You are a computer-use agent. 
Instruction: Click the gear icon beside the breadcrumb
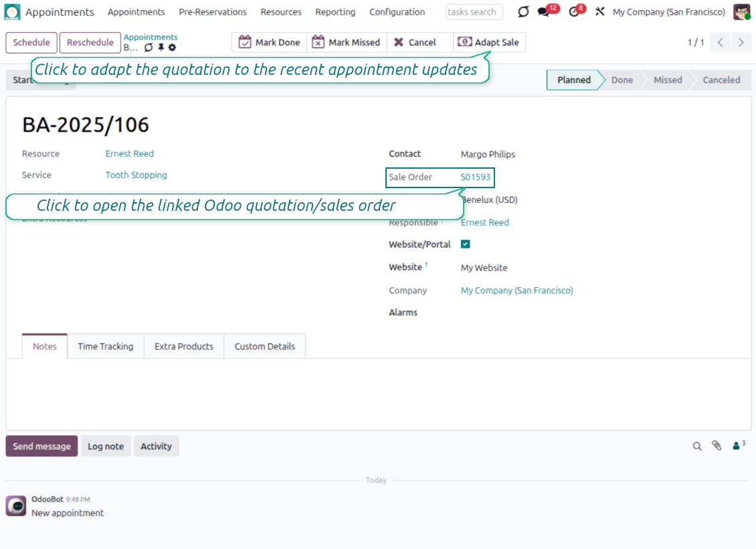[x=172, y=48]
